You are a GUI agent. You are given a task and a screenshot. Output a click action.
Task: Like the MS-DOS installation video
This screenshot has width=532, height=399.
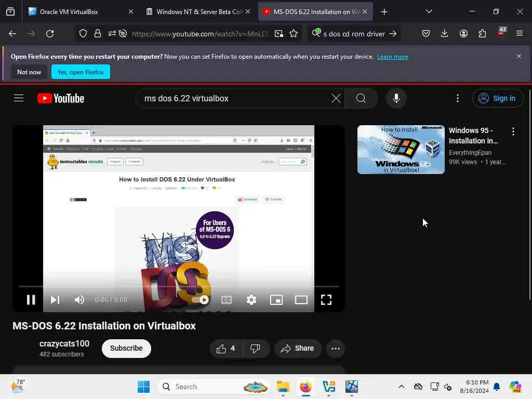pyautogui.click(x=226, y=349)
